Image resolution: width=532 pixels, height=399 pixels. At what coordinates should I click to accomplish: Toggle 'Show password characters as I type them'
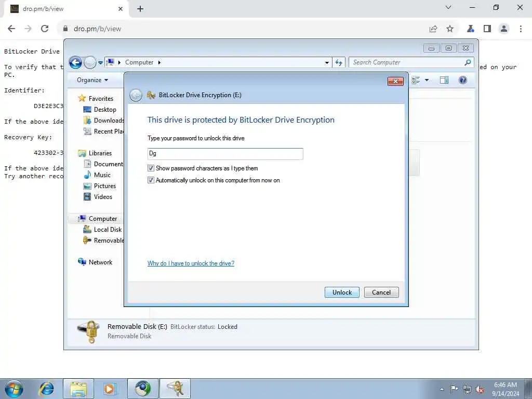pos(151,168)
